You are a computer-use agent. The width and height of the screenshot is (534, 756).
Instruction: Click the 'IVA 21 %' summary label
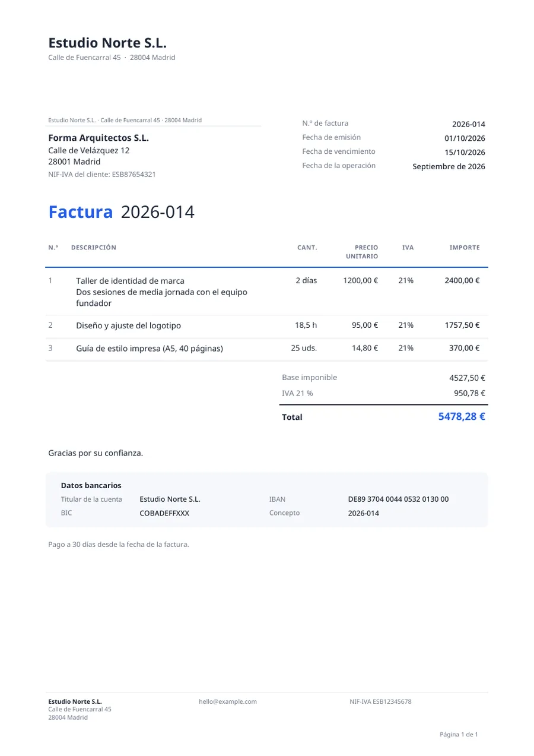(297, 393)
